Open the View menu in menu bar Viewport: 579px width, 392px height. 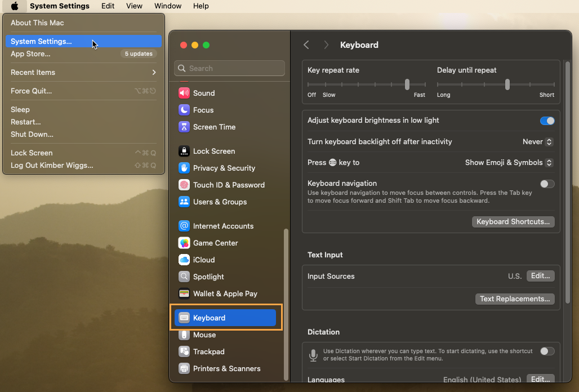coord(134,6)
